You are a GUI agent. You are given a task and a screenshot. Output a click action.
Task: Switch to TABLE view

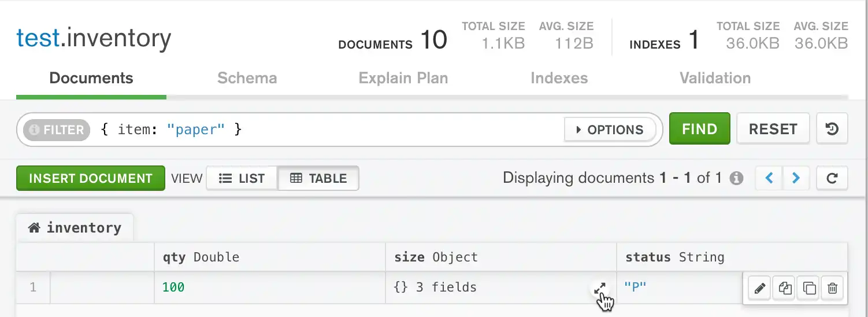318,178
